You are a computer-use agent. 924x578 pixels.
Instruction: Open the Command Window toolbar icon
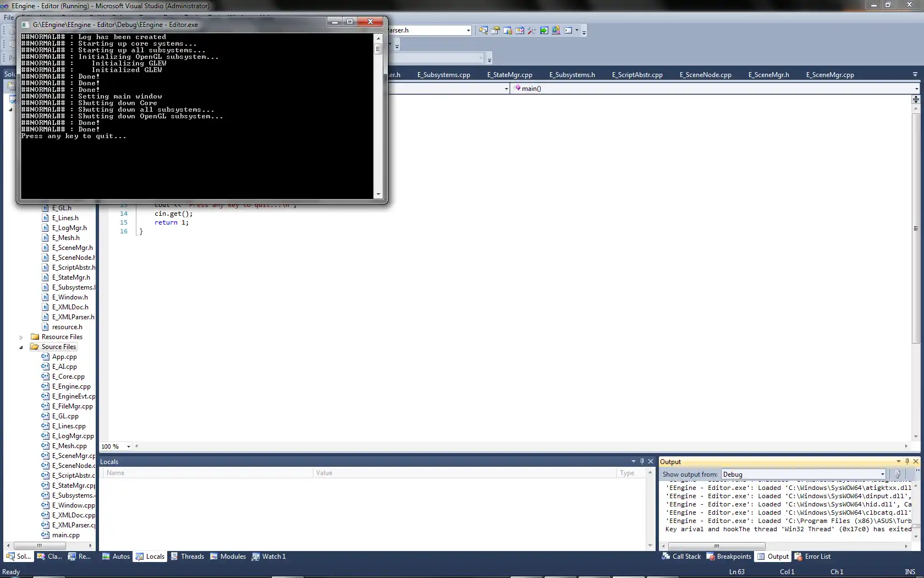pos(568,30)
